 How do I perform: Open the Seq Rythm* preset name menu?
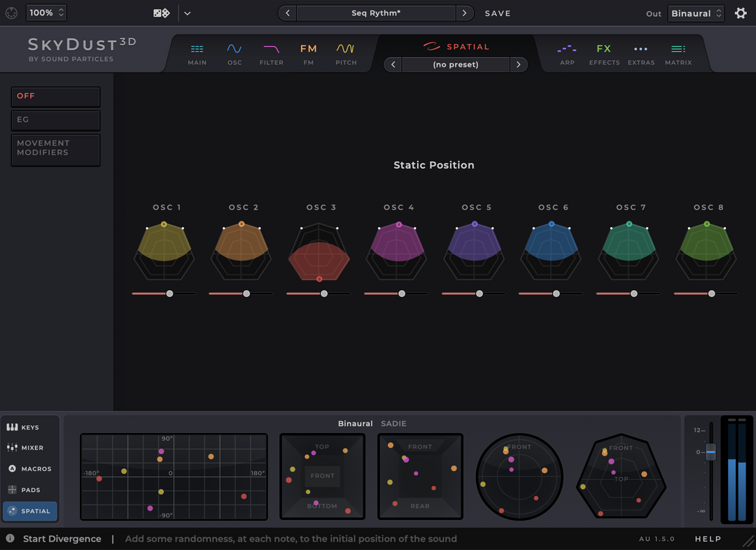pyautogui.click(x=376, y=13)
